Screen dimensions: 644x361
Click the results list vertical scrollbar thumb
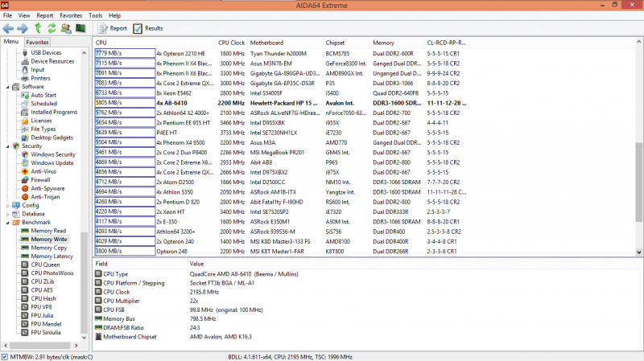tap(638, 183)
